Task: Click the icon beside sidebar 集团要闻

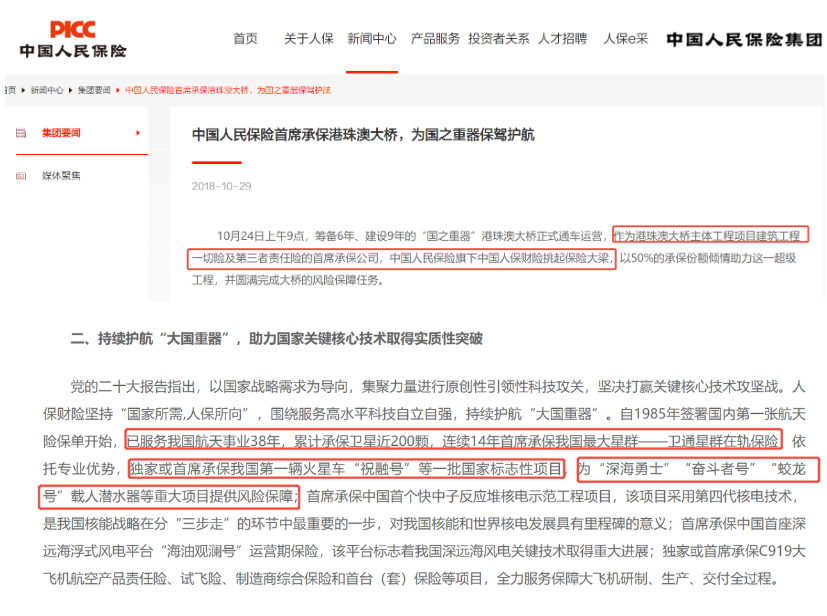Action: pyautogui.click(x=21, y=133)
